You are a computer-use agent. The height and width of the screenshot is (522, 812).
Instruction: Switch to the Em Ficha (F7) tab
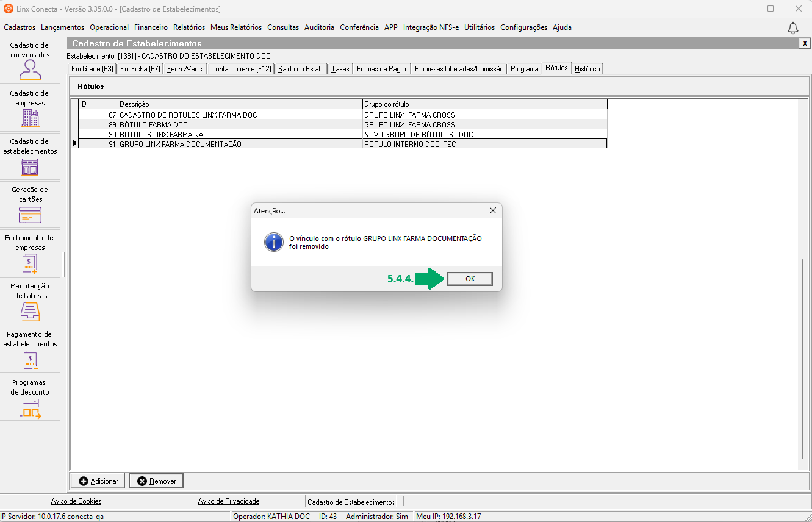click(140, 69)
